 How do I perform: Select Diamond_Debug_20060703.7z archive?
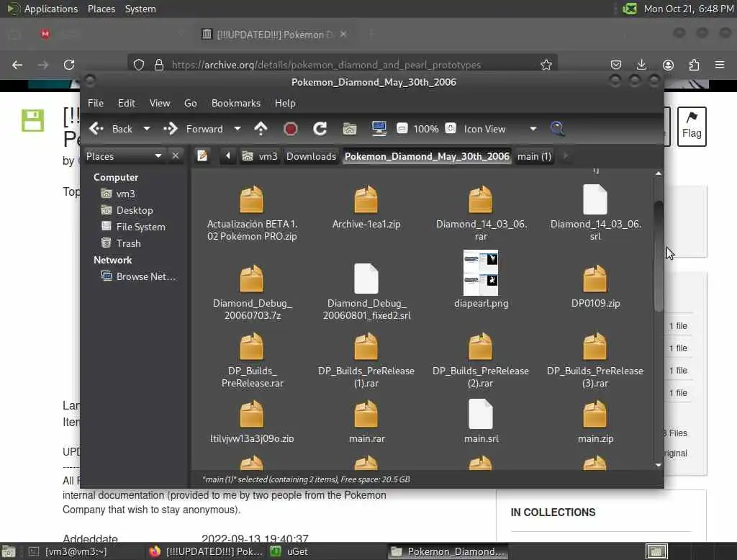click(x=252, y=292)
